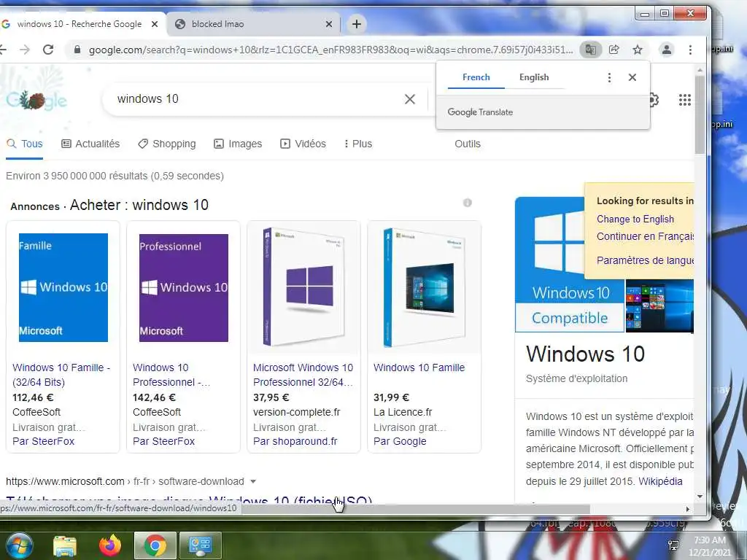
Task: Click the ads info icon next to Annonces
Action: (x=468, y=203)
